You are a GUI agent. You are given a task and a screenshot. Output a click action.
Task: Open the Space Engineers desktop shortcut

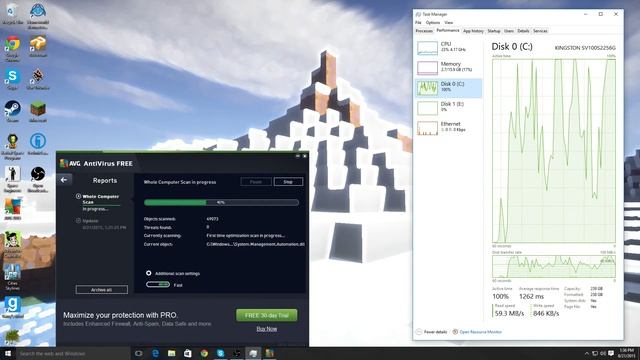pyautogui.click(x=13, y=180)
